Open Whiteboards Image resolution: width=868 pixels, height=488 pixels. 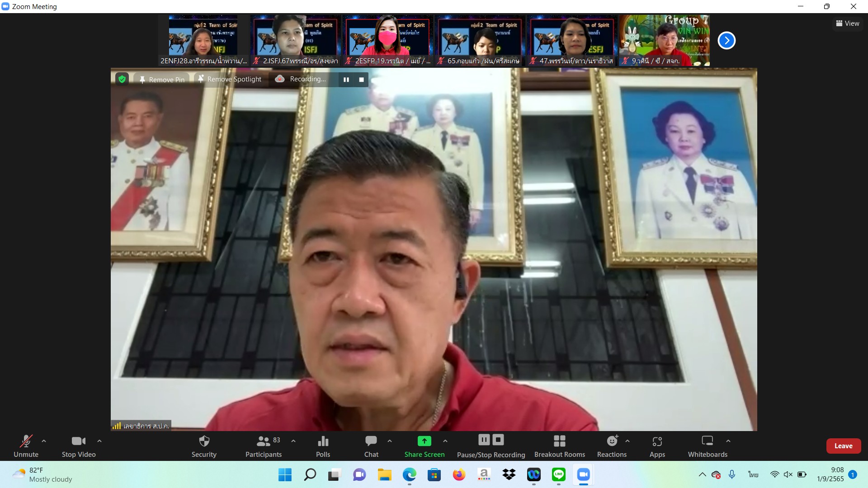coord(708,446)
